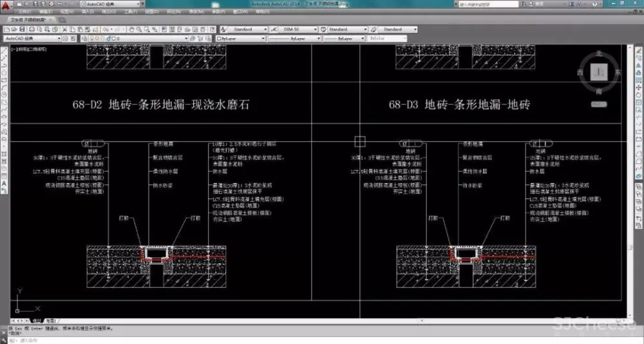644x344 pixels.
Task: Open the 文件(F) menu
Action: click(x=24, y=12)
